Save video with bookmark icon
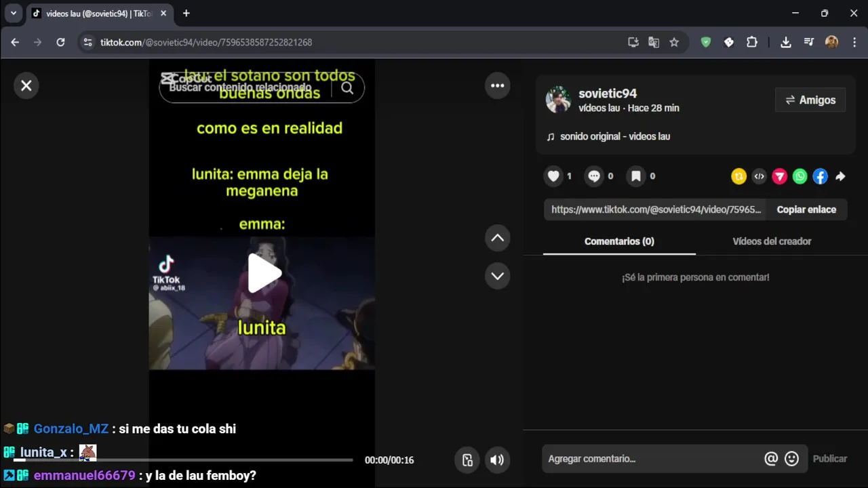The image size is (868, 488). point(636,176)
